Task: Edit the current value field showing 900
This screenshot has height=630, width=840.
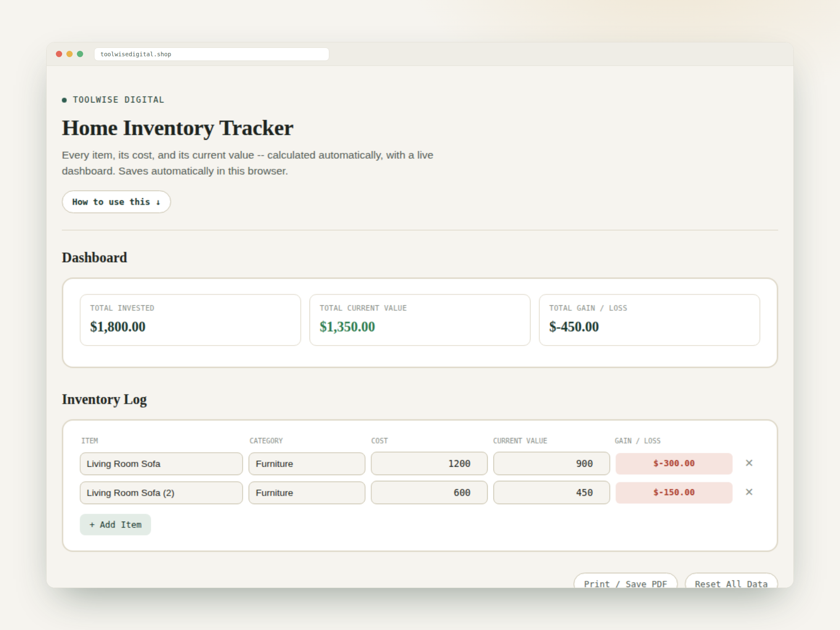Action: (x=551, y=464)
